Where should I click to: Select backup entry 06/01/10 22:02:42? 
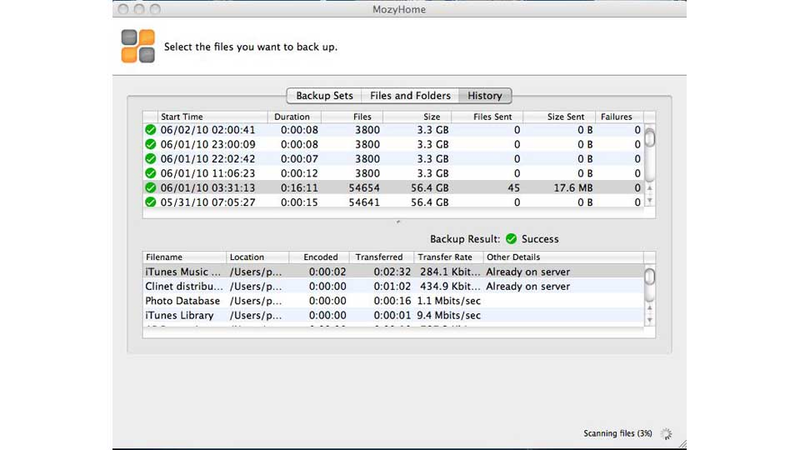pos(393,159)
